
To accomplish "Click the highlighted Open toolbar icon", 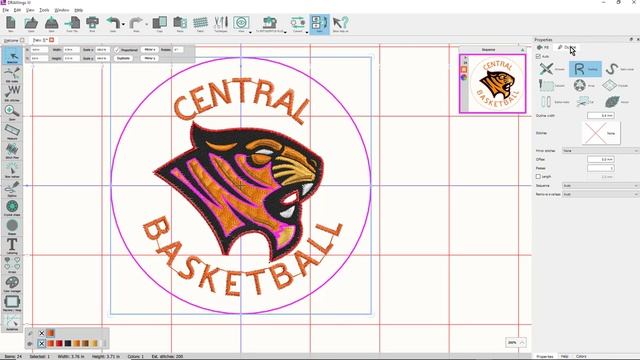I will coord(320,24).
